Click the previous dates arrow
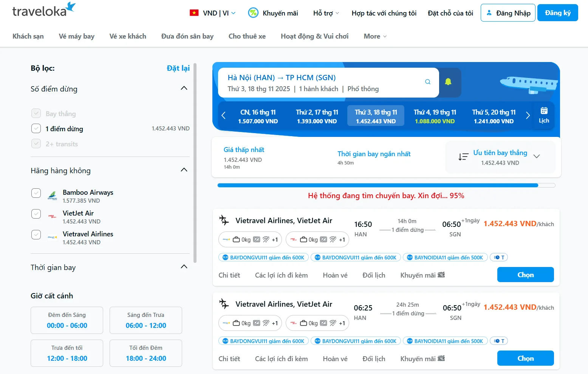 coord(223,116)
